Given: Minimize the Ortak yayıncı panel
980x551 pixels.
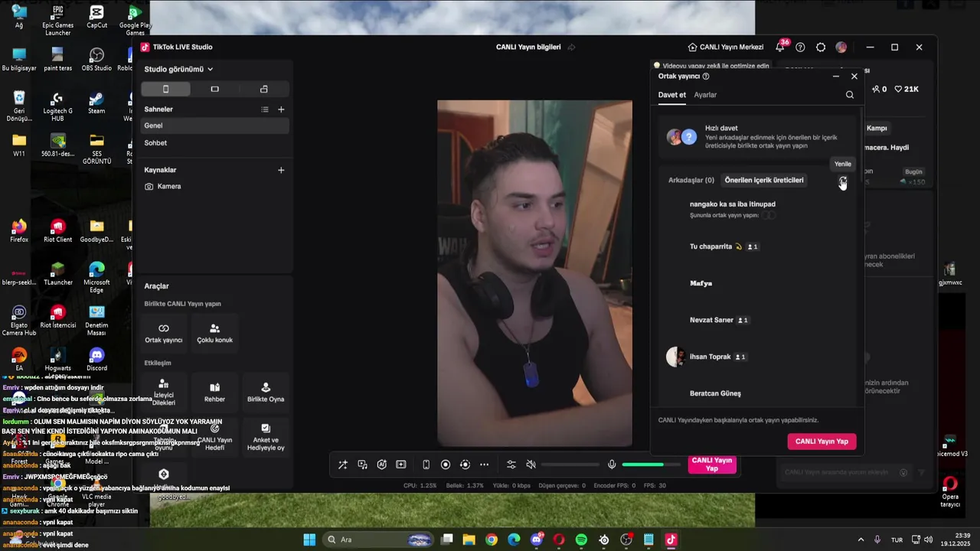Looking at the screenshot, I should (x=836, y=77).
